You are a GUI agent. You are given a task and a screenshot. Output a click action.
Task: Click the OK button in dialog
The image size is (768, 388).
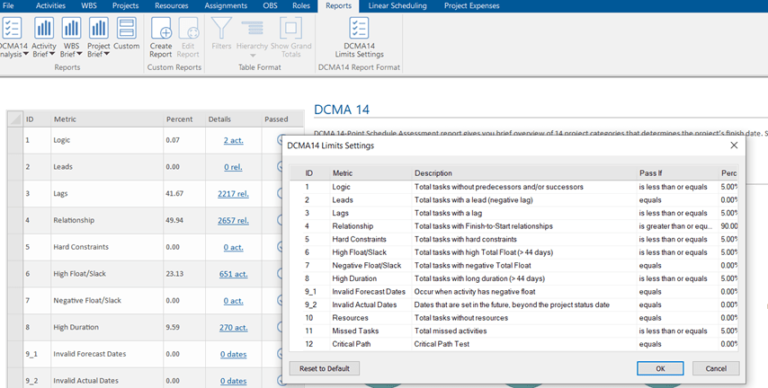point(660,368)
